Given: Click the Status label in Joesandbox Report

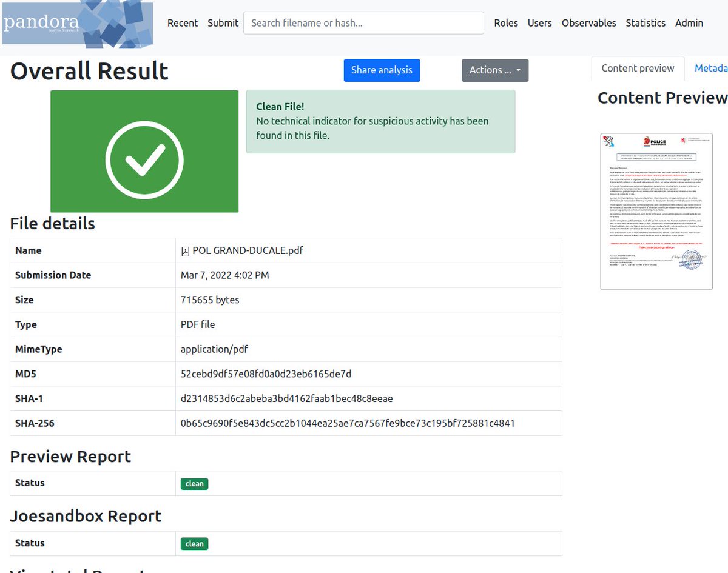Looking at the screenshot, I should pos(30,543).
